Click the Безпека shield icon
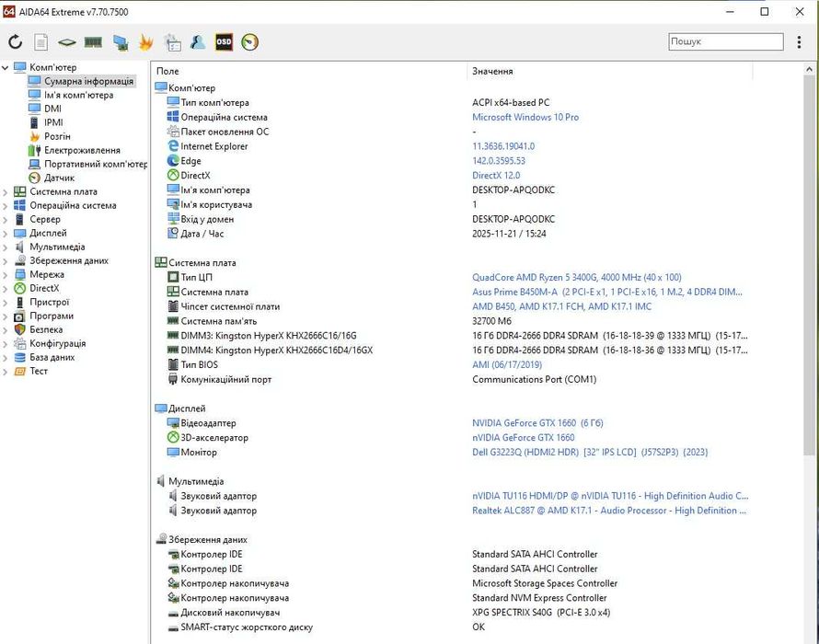Screen dimensions: 819x644 pos(20,329)
